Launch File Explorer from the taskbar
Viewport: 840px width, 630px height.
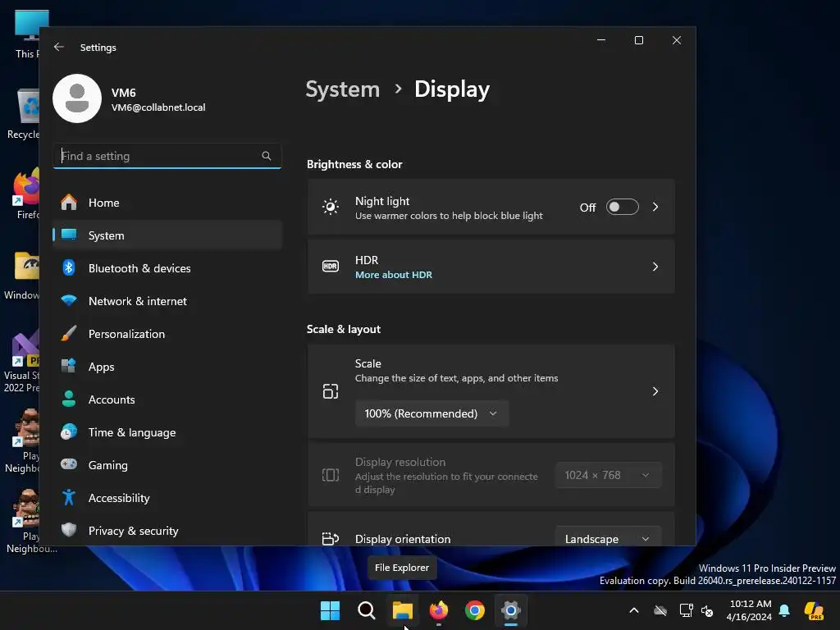coord(403,610)
